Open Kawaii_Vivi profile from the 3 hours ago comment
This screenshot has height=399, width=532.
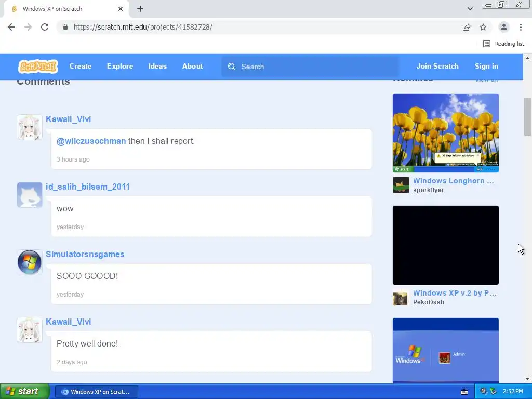[68, 119]
